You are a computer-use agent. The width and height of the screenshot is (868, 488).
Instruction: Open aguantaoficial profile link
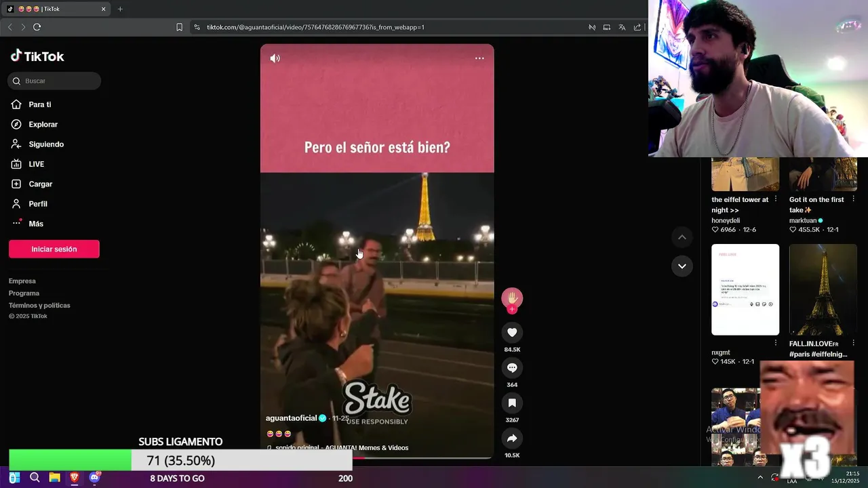pos(292,418)
